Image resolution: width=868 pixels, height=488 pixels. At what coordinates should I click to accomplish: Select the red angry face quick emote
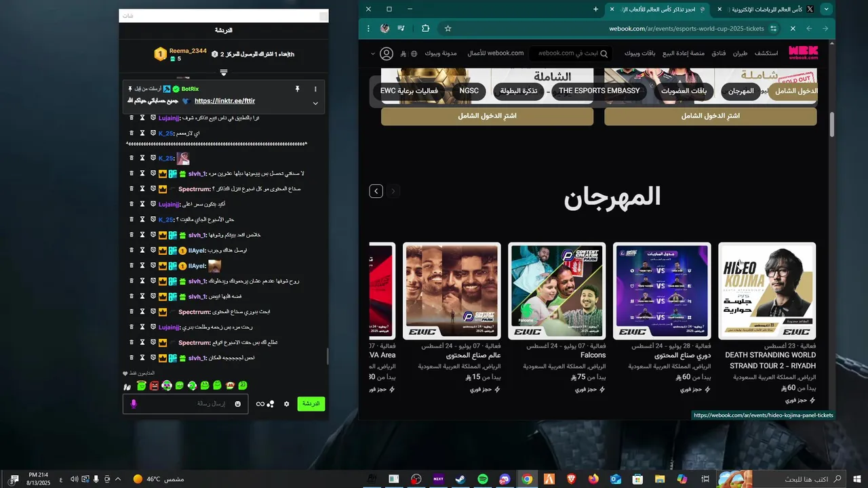154,386
